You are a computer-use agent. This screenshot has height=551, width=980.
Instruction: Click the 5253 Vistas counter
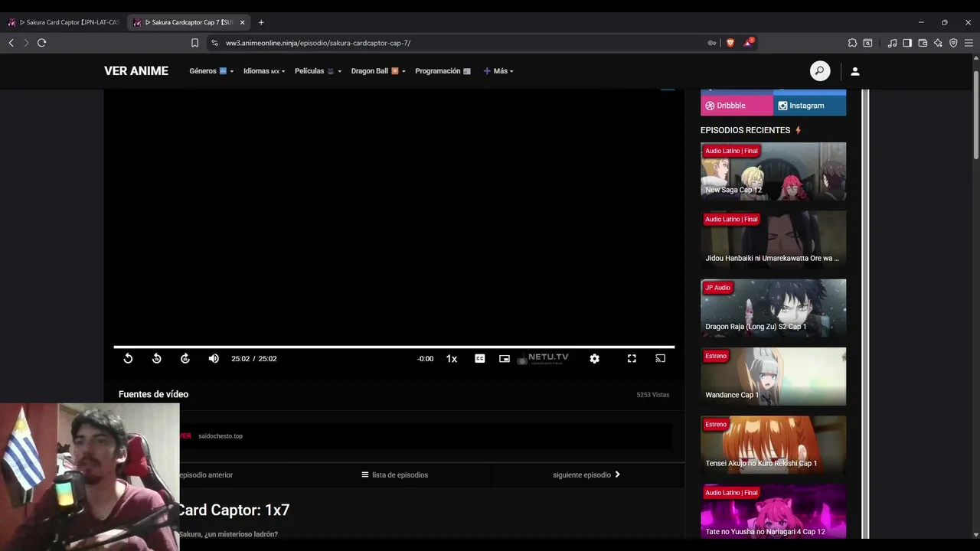click(x=653, y=395)
